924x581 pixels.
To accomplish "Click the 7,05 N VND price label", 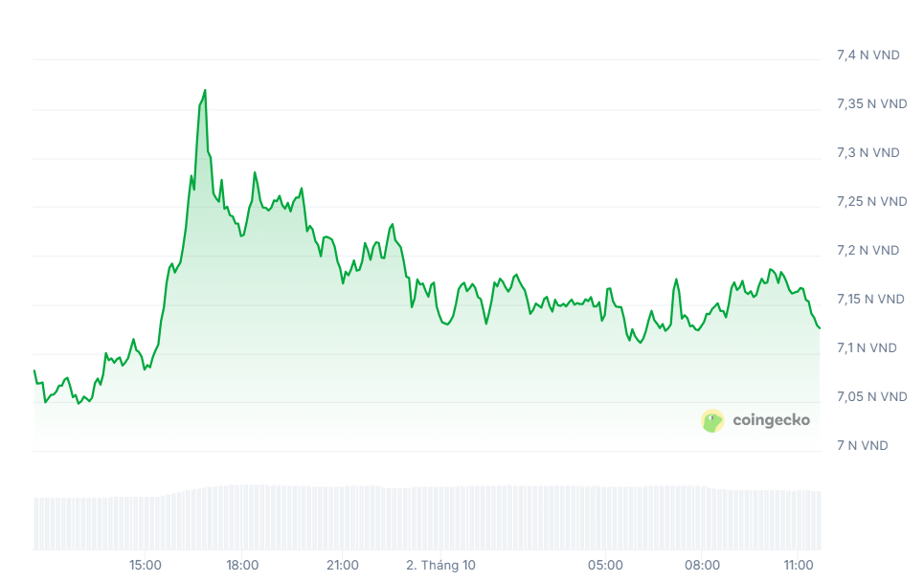I will [x=870, y=396].
